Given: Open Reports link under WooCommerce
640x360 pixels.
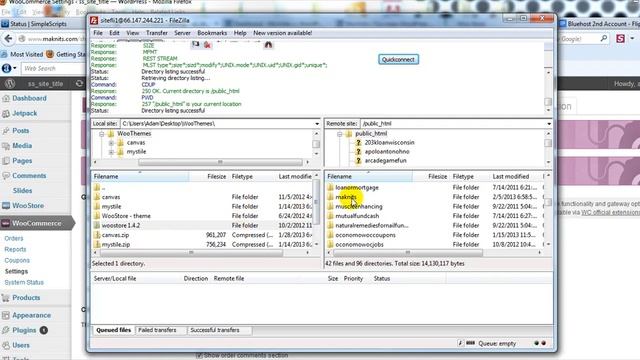Looking at the screenshot, I should (15, 249).
